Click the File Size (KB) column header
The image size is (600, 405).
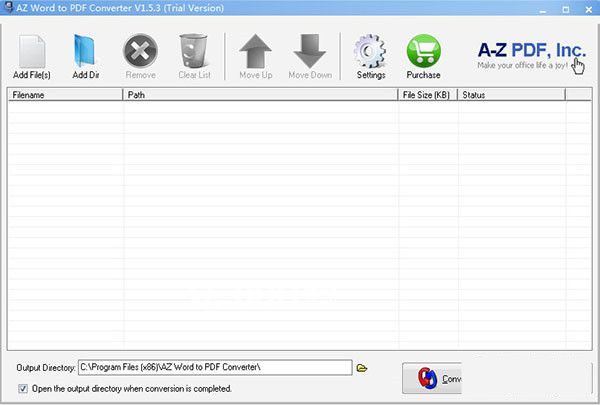[x=428, y=95]
